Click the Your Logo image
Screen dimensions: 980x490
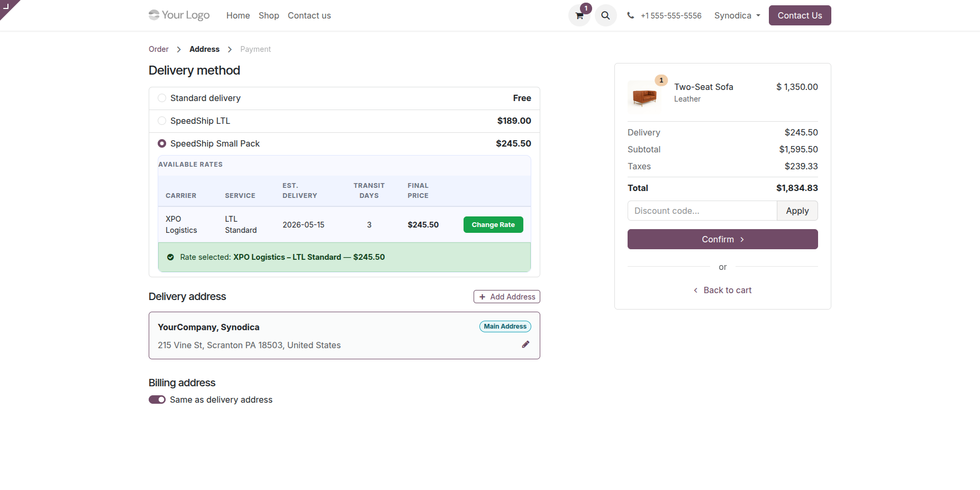[x=179, y=15]
